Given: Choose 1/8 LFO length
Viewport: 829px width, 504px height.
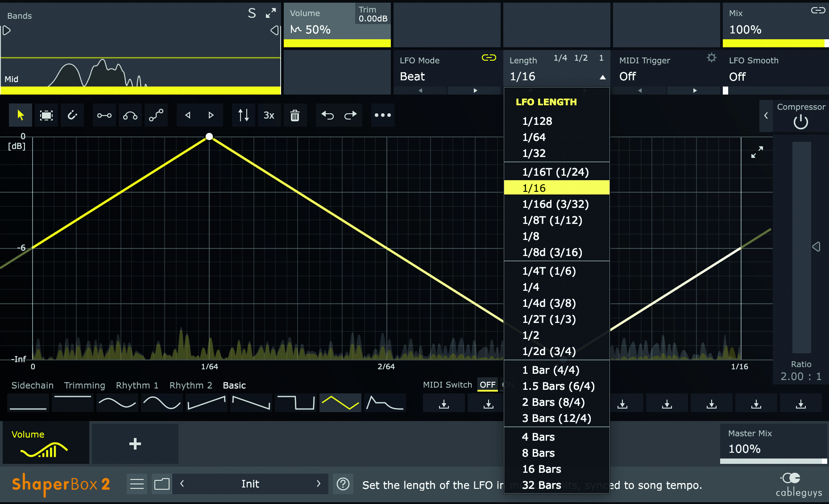Looking at the screenshot, I should pos(557,236).
